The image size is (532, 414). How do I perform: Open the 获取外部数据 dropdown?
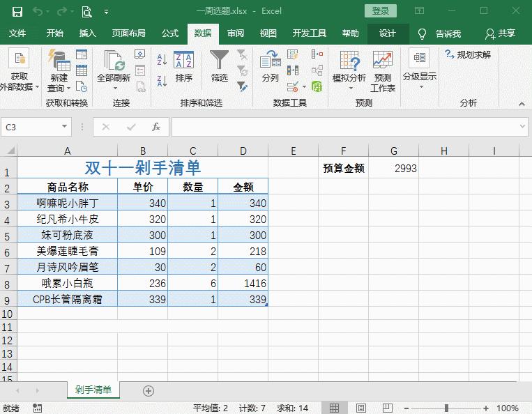[x=20, y=70]
